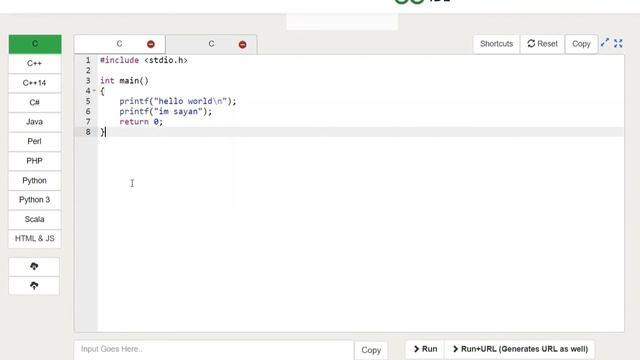Screen dimensions: 640x360
Task: Click the 'return 0;' code line
Action: (x=141, y=122)
